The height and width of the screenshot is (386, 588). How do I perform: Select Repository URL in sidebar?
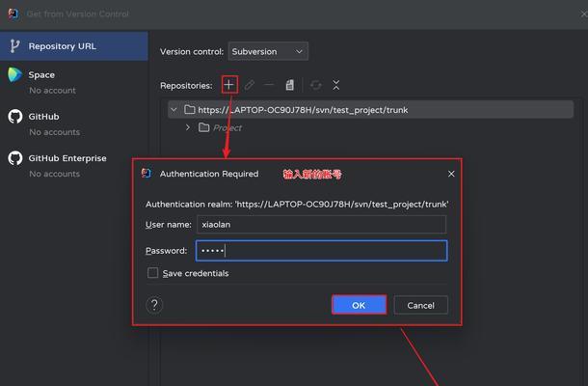point(74,46)
